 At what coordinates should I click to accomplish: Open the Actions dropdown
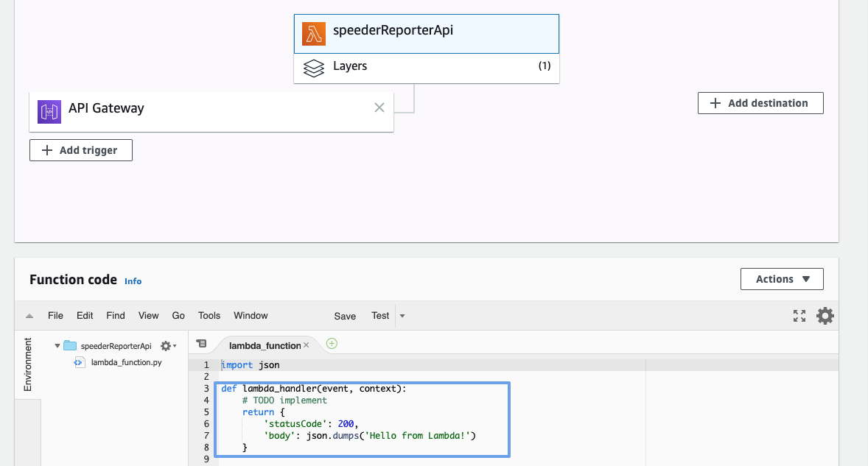[x=783, y=279]
